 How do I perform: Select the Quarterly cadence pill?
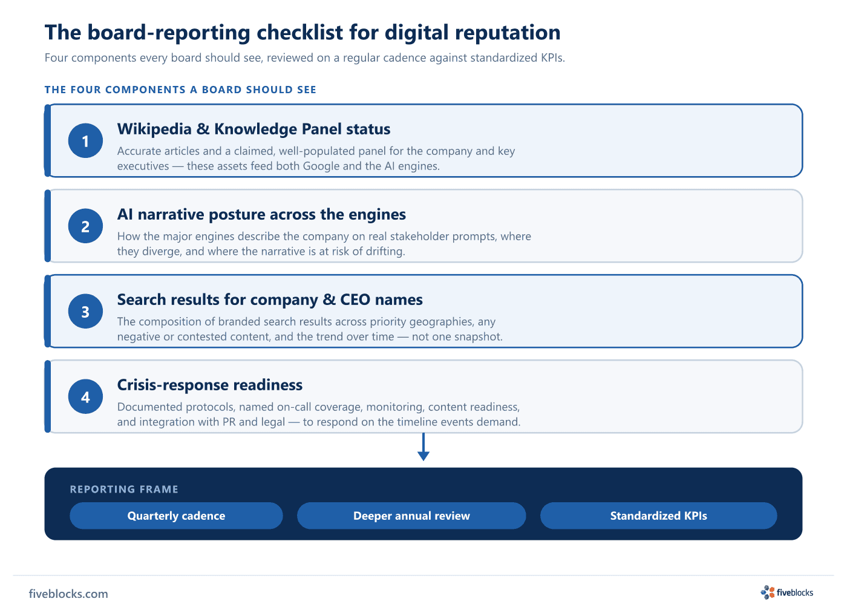pyautogui.click(x=176, y=516)
